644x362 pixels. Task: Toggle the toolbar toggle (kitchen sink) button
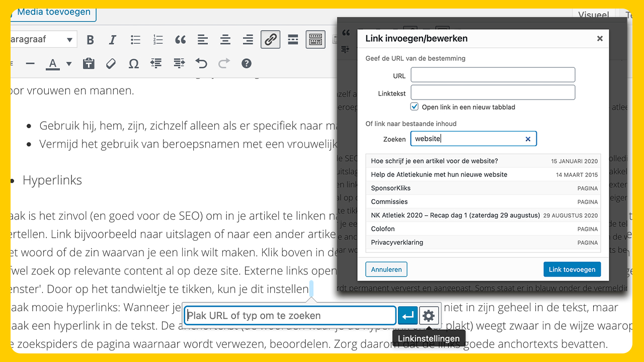315,40
